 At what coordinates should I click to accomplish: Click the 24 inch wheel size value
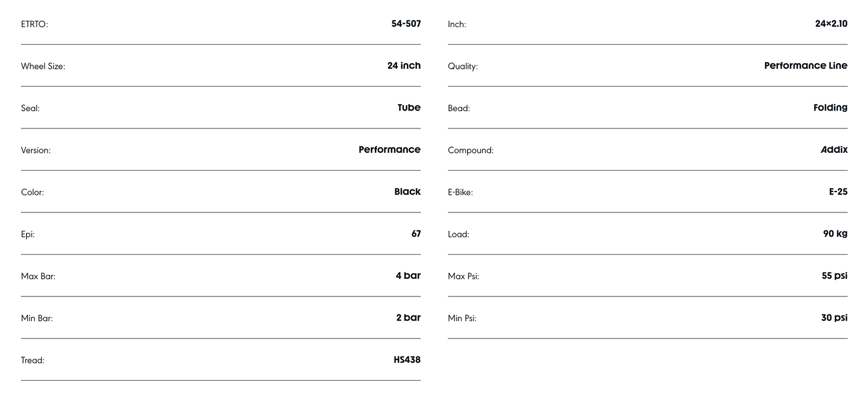(403, 65)
